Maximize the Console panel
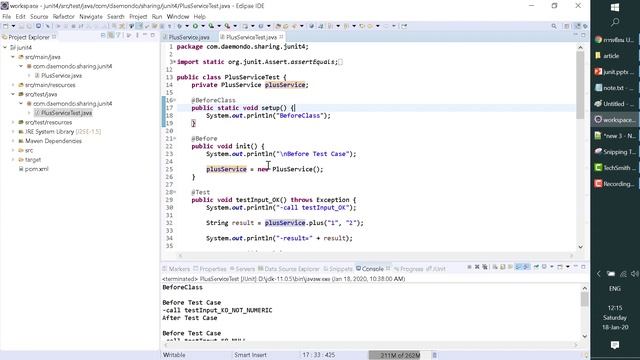This screenshot has width=640, height=360. tap(583, 267)
